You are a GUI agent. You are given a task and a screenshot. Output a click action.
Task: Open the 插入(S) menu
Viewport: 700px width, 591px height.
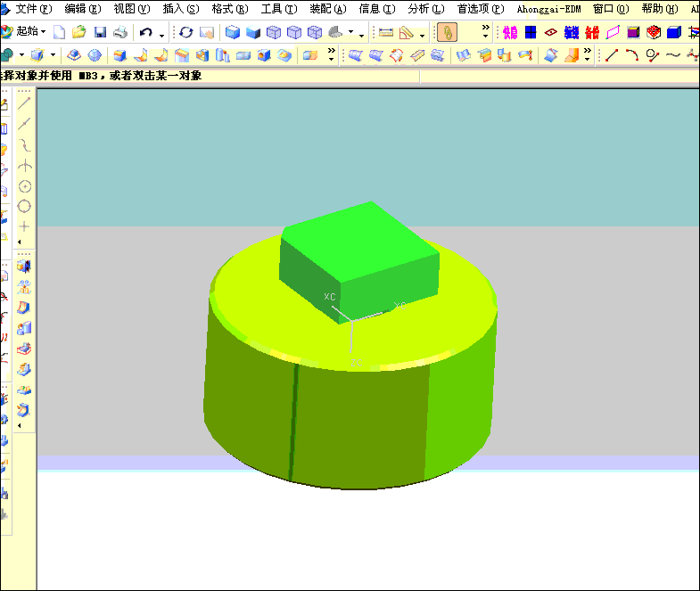pyautogui.click(x=181, y=9)
